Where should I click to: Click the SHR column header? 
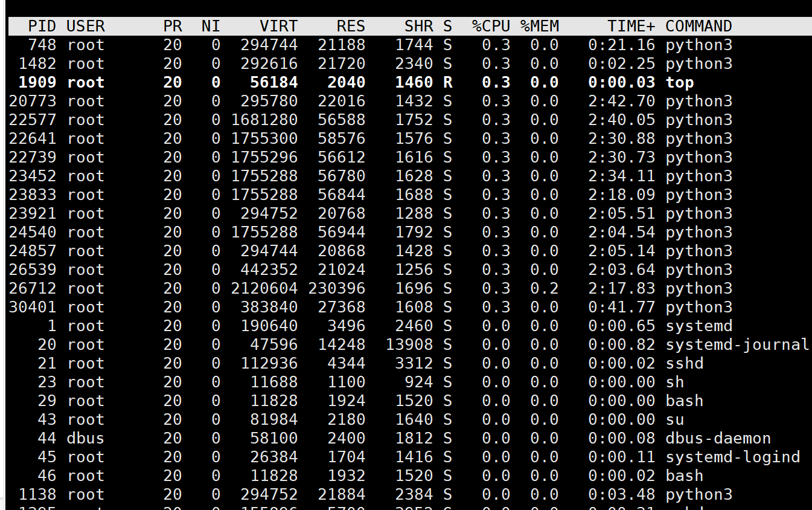tap(419, 26)
